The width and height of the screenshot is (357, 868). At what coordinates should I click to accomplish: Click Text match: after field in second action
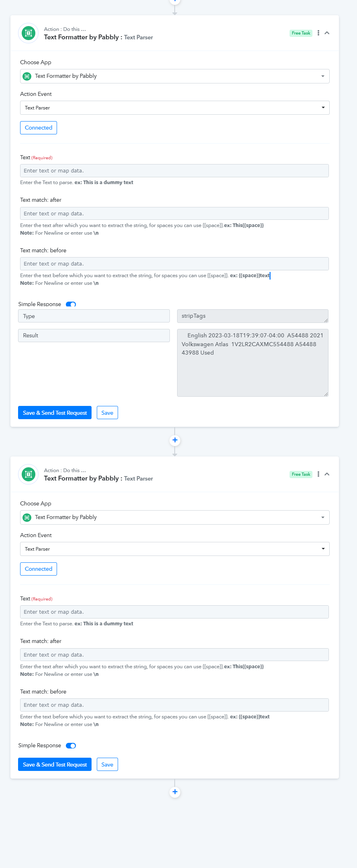coord(174,655)
